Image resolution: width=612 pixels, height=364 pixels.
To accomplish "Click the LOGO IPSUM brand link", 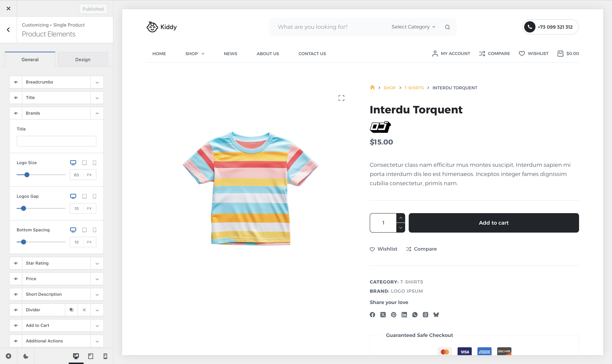I will [x=407, y=291].
